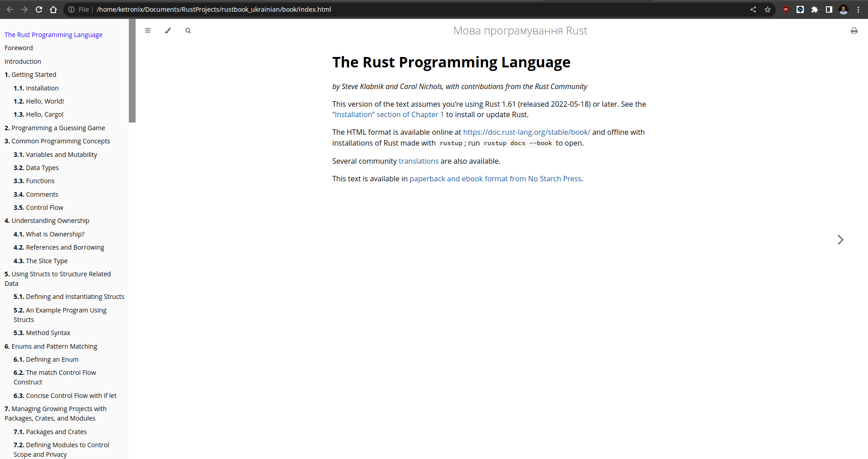Open 1. Getting Started
Screen dimensions: 868x459
point(30,75)
